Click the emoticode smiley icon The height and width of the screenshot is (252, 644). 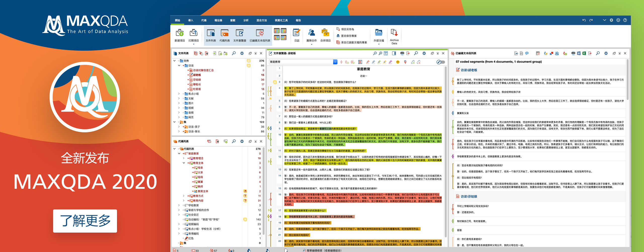click(x=398, y=62)
